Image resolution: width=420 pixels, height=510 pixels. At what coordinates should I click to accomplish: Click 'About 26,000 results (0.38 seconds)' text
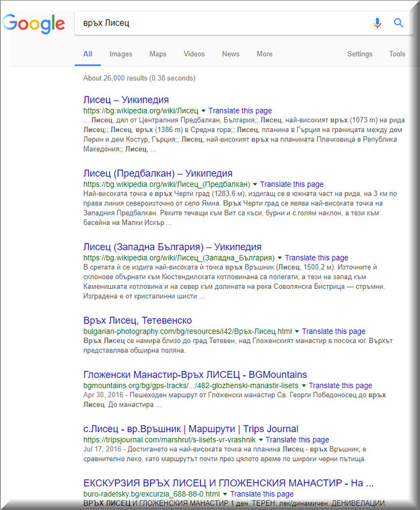click(140, 78)
